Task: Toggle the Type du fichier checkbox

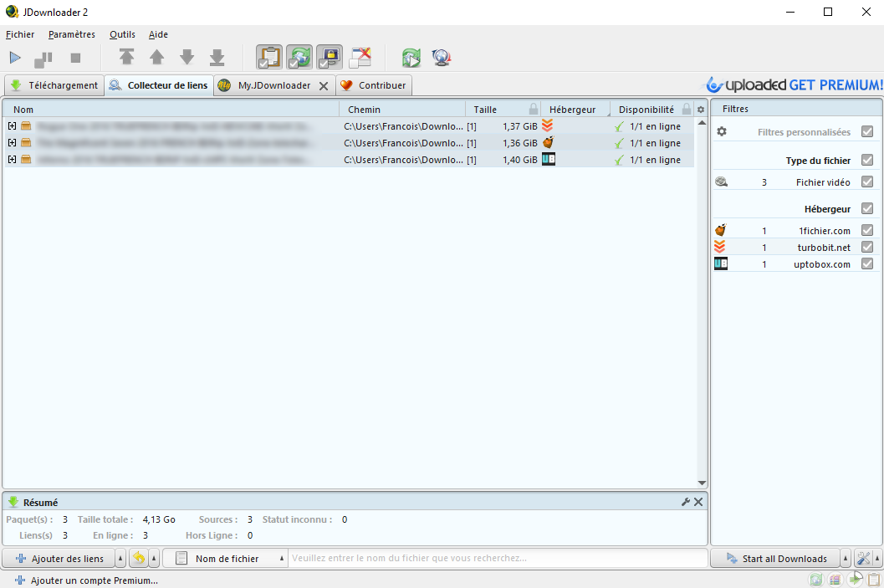Action: point(867,160)
